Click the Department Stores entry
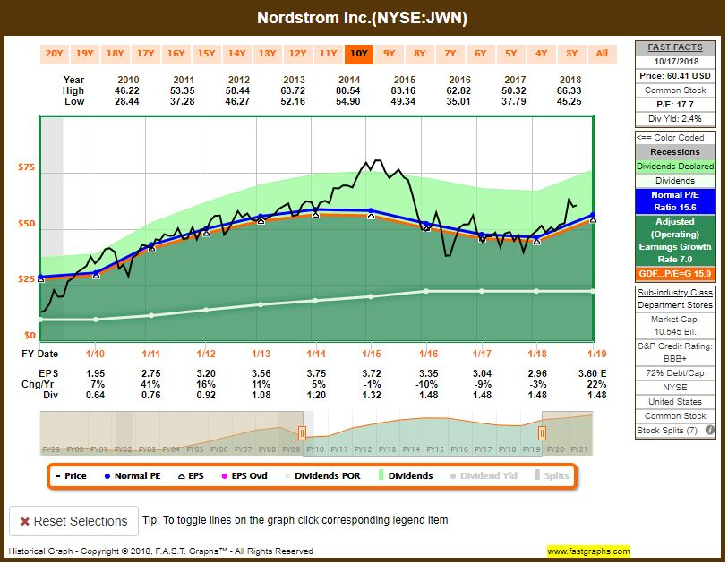 [x=675, y=305]
